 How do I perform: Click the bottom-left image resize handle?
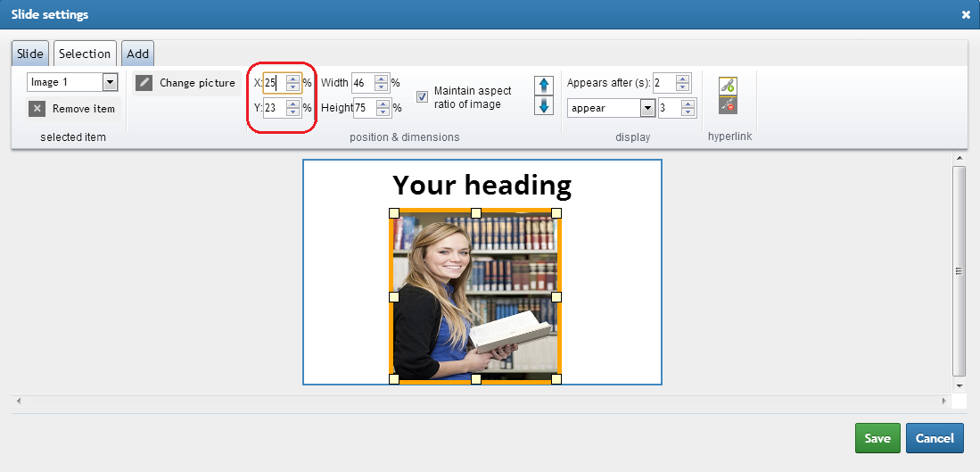click(x=394, y=379)
